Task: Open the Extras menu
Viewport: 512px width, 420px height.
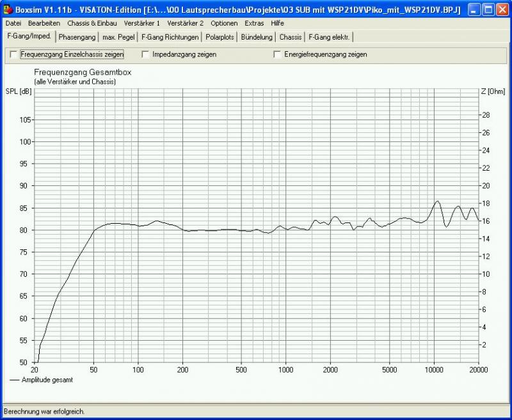Action: [254, 23]
